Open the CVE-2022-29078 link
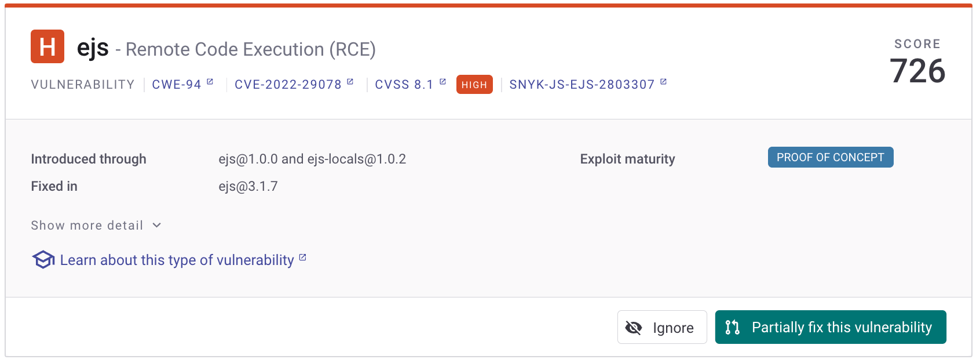The width and height of the screenshot is (980, 363). pyautogui.click(x=288, y=85)
